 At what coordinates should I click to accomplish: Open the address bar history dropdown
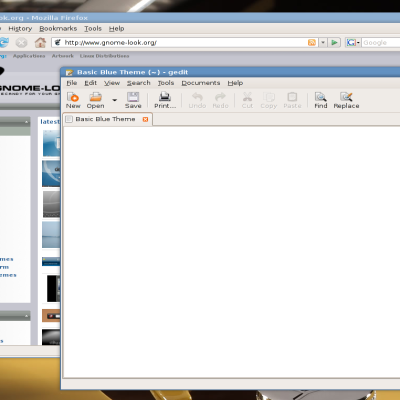click(323, 42)
